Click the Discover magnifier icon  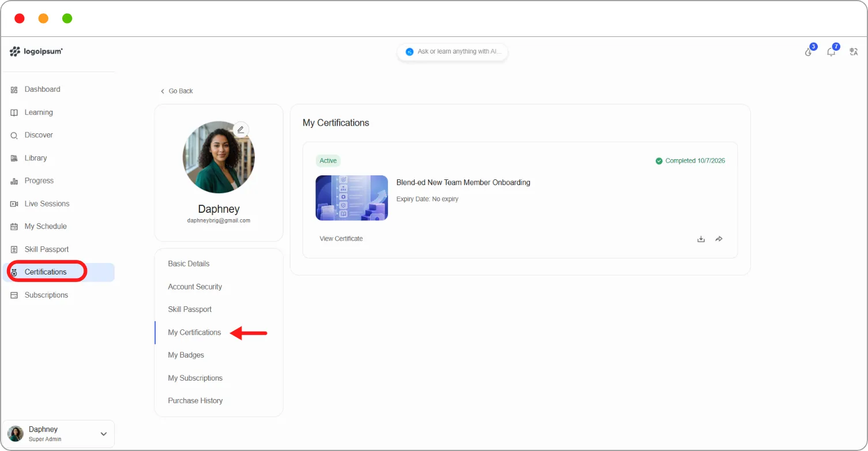point(14,136)
